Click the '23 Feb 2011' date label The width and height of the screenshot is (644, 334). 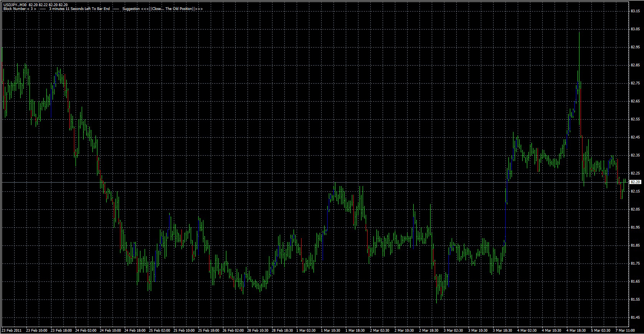tap(12, 330)
